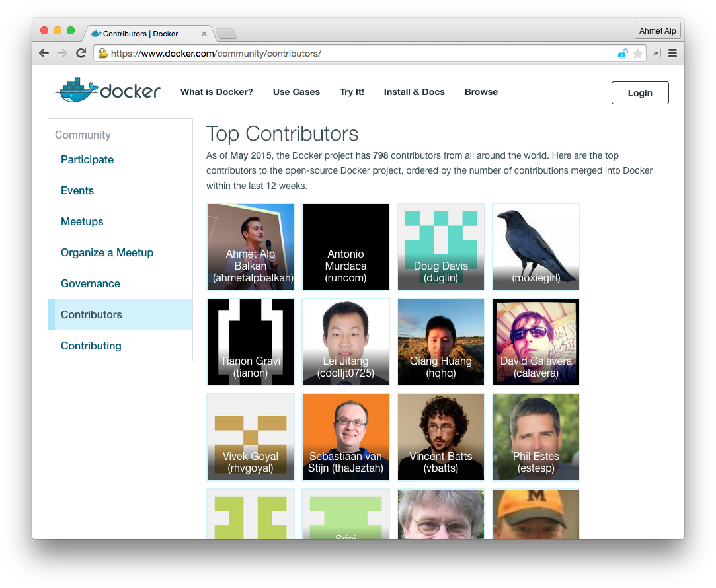Click the Login button
Image resolution: width=716 pixels, height=588 pixels.
click(639, 93)
